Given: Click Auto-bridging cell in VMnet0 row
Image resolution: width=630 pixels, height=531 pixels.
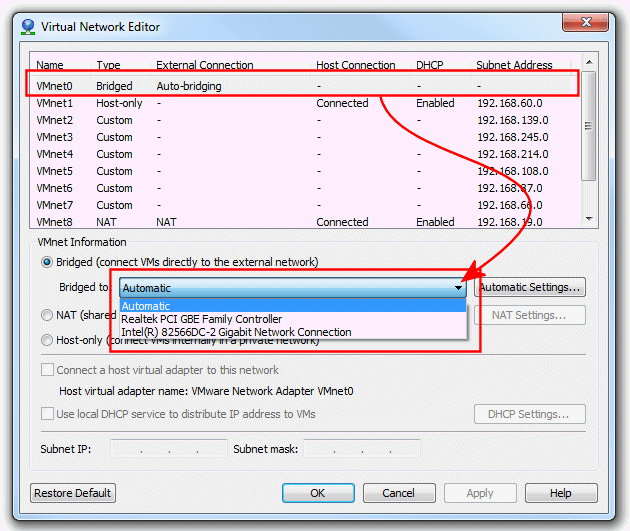Looking at the screenshot, I should [x=189, y=86].
